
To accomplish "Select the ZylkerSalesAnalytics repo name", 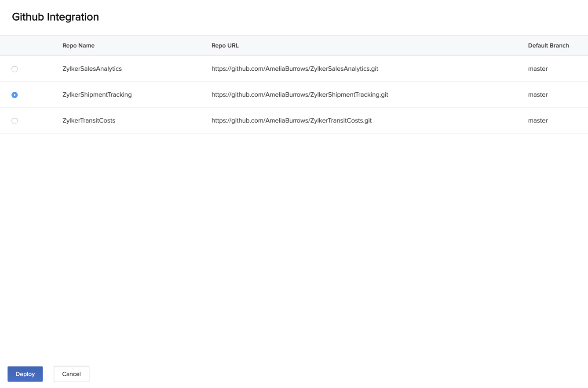I will point(92,69).
